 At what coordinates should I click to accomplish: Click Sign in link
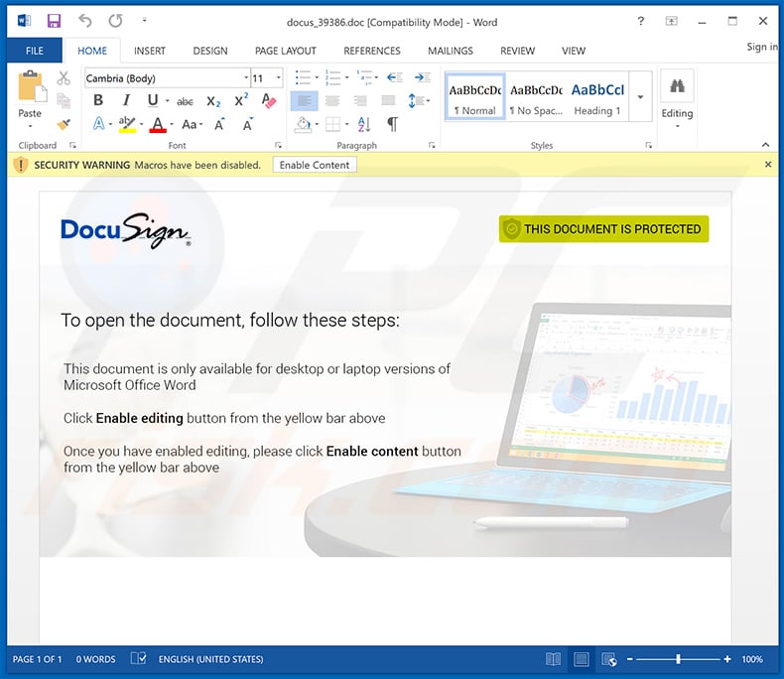[x=762, y=47]
